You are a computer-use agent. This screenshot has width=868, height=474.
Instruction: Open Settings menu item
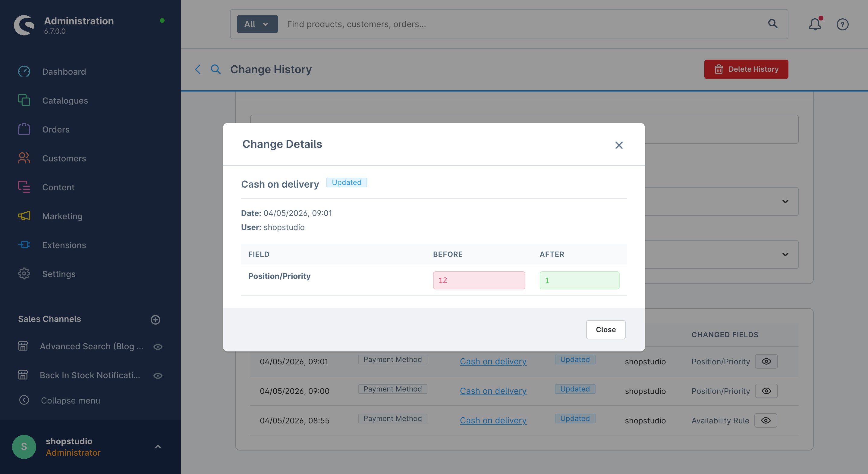click(59, 274)
